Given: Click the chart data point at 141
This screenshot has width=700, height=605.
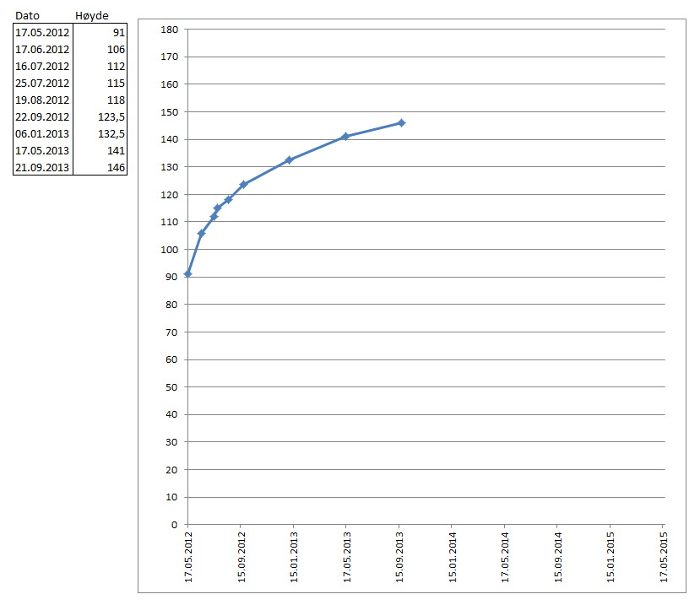Looking at the screenshot, I should pyautogui.click(x=345, y=137).
